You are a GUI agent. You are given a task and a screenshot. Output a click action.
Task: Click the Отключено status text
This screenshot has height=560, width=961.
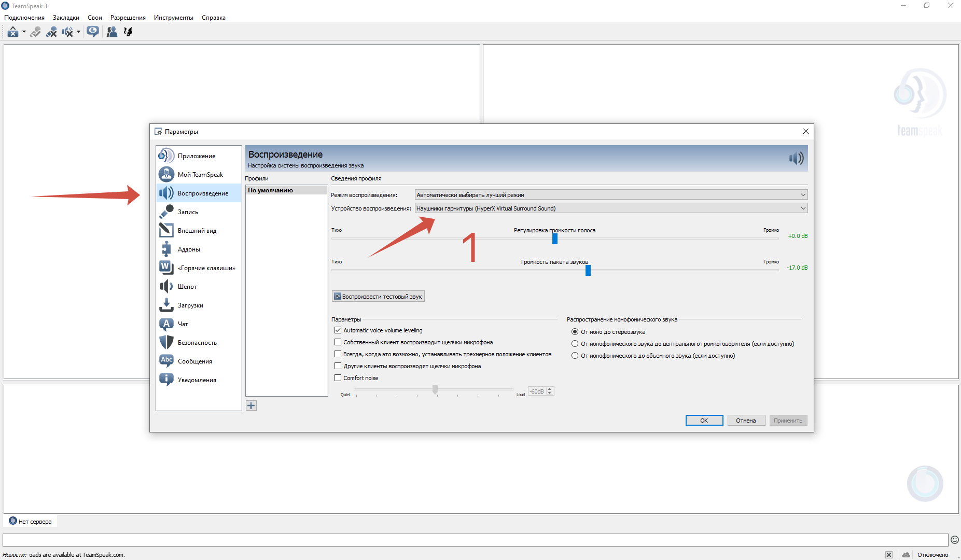[932, 555]
